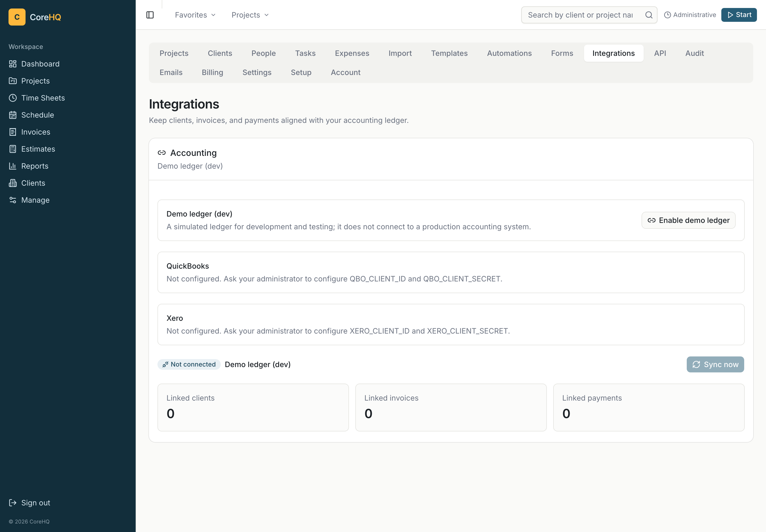Click the Linked clients count card
Image resolution: width=766 pixels, height=532 pixels.
coord(253,407)
